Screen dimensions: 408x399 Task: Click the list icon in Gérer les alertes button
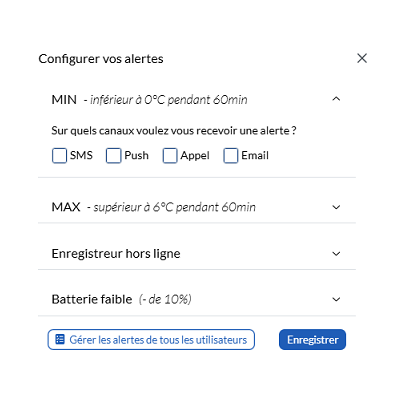pyautogui.click(x=60, y=339)
